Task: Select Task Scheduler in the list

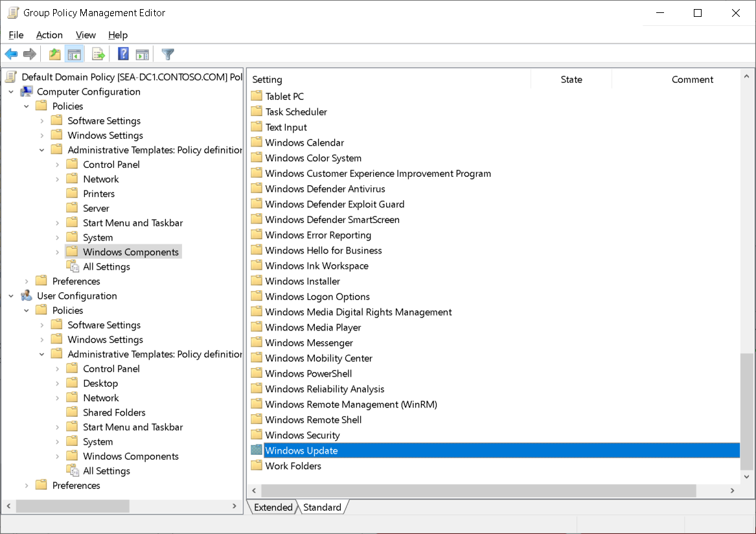Action: [x=296, y=111]
